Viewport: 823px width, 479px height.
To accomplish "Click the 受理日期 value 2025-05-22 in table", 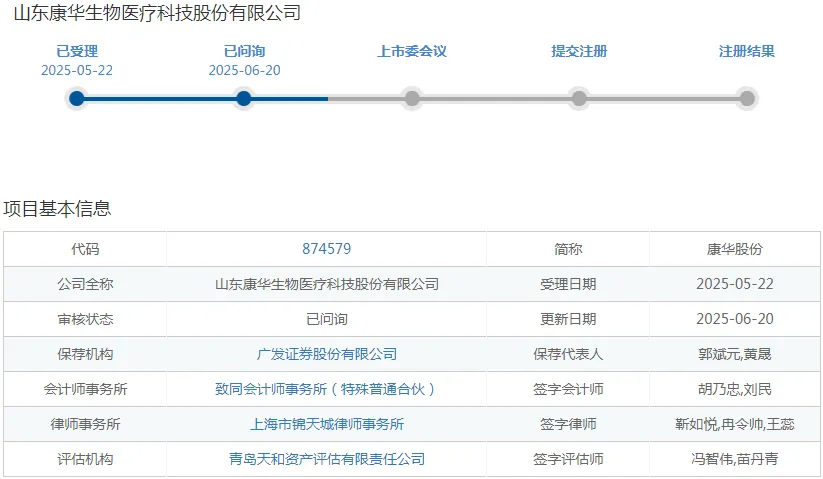I will [735, 284].
